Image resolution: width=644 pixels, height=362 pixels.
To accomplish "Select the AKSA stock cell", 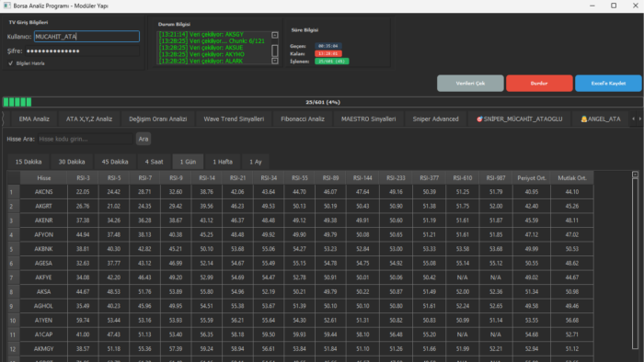I will 43,292.
